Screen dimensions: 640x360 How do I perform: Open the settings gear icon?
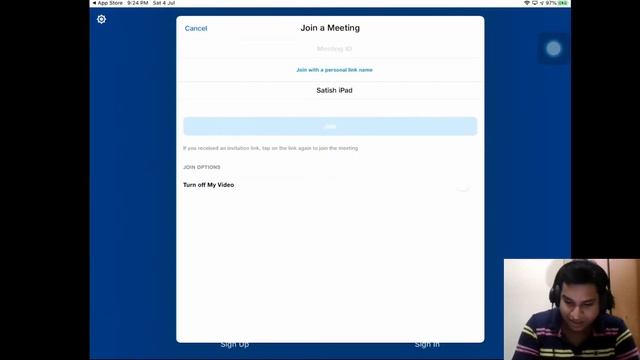101,19
